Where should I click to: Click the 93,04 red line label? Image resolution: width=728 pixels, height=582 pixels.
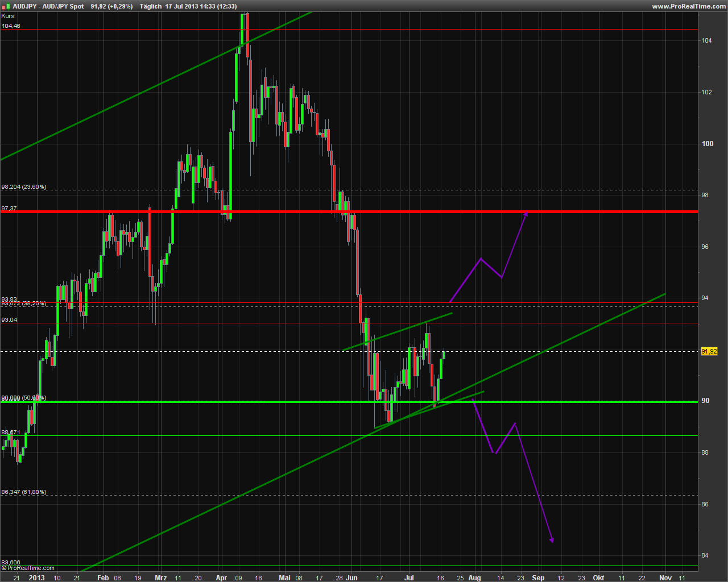click(10, 319)
